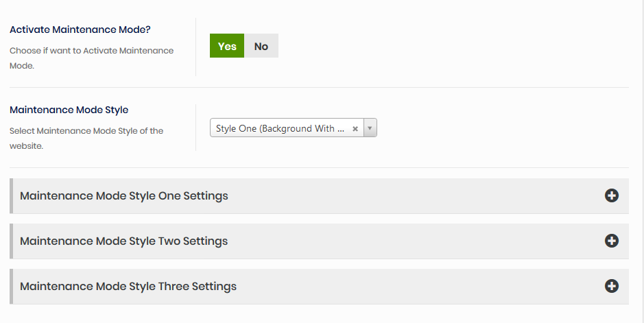
Task: Expand the Maintenance Mode Style Three Settings title
Action: [128, 286]
